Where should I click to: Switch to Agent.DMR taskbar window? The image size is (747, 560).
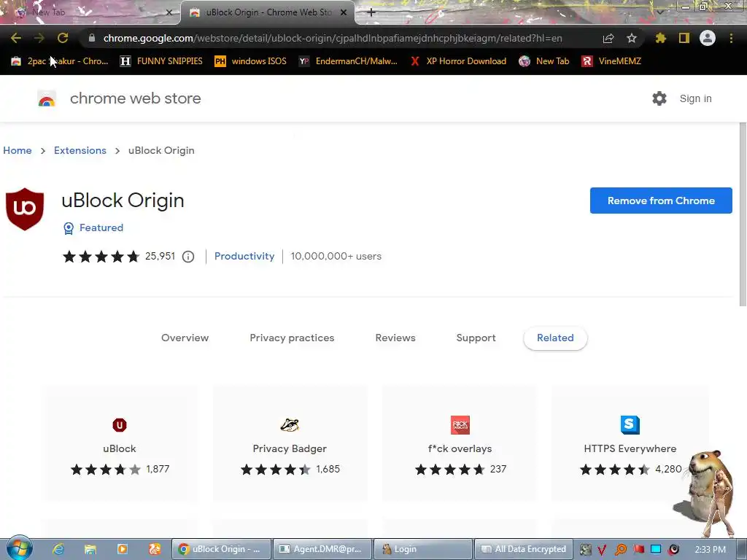pyautogui.click(x=322, y=549)
